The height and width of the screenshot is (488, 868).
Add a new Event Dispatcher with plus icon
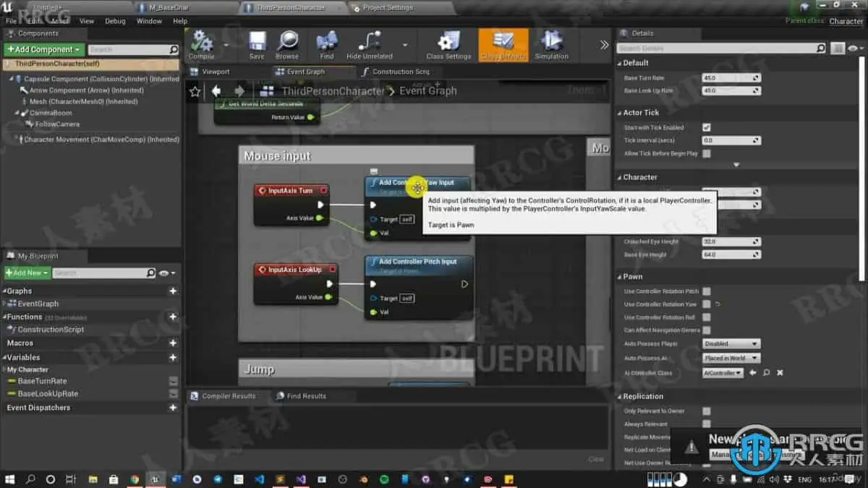tap(173, 408)
